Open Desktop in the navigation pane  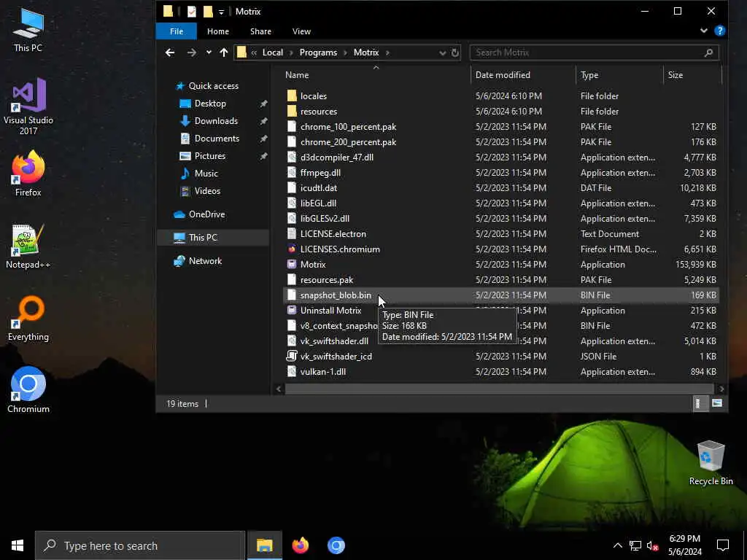(x=209, y=104)
